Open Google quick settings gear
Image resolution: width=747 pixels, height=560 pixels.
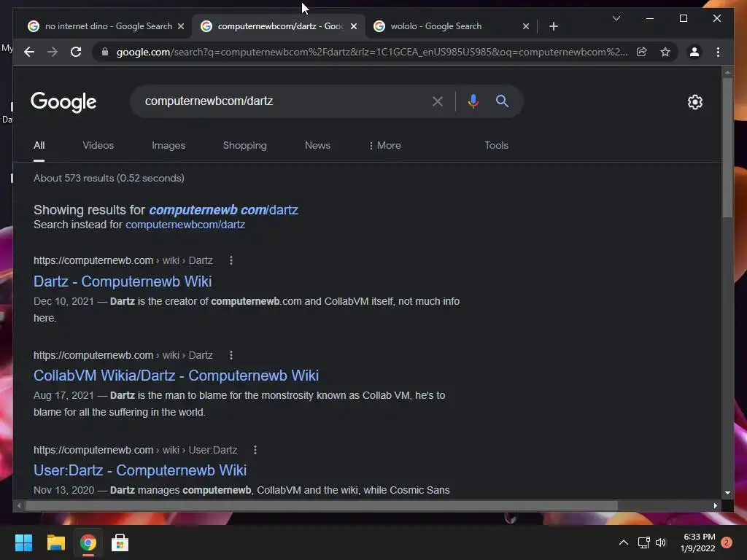click(x=695, y=102)
